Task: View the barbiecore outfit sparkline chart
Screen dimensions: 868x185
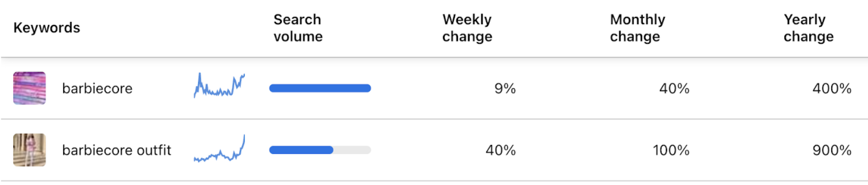Action: click(219, 149)
